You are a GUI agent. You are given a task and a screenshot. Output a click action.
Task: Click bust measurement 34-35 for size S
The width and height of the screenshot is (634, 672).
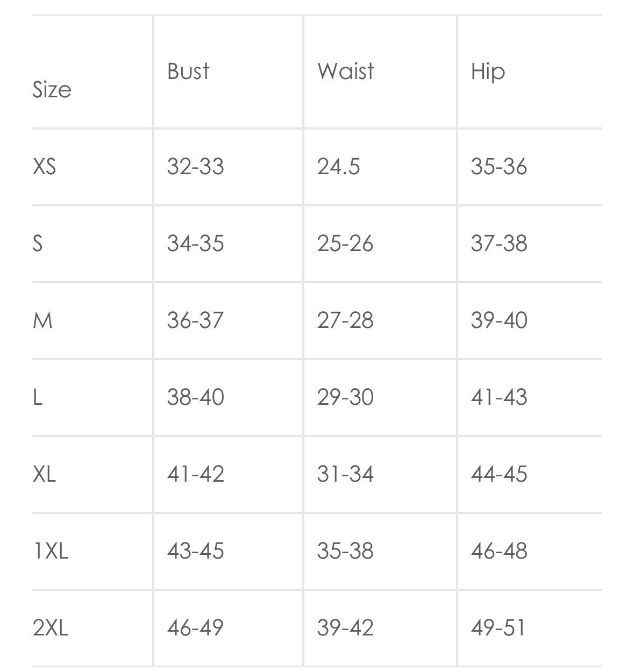tap(195, 244)
